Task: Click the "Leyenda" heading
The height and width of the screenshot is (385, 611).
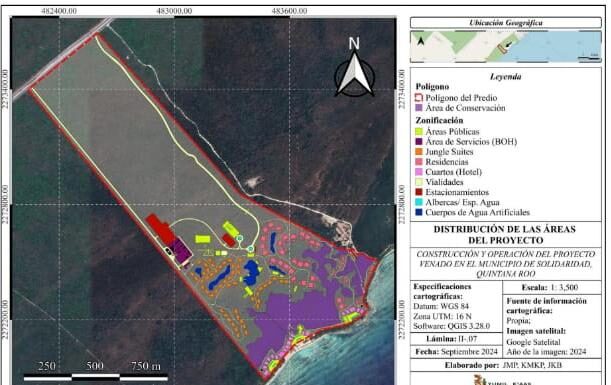Action: pos(505,77)
